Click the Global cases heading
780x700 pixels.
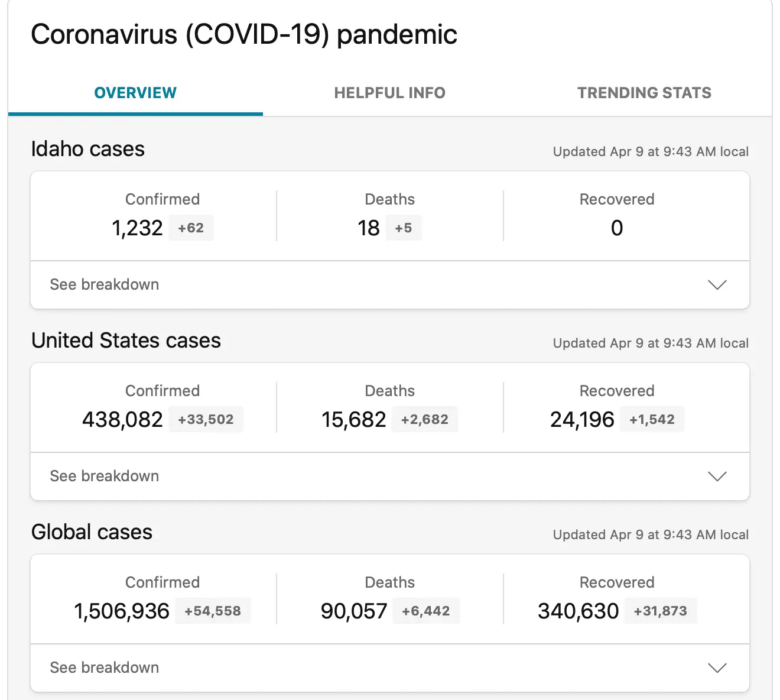tap(92, 532)
